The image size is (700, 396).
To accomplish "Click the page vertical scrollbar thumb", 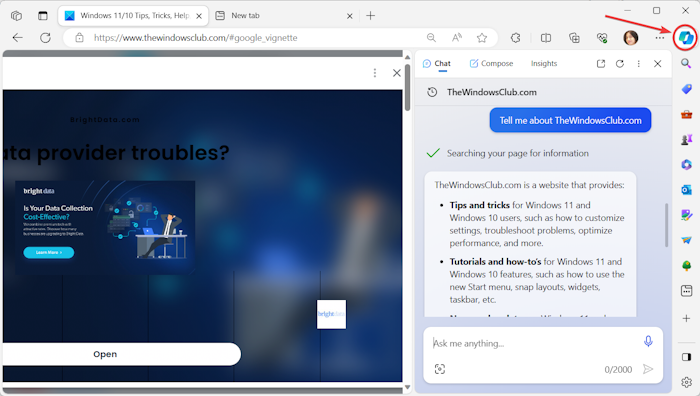I will 407,88.
